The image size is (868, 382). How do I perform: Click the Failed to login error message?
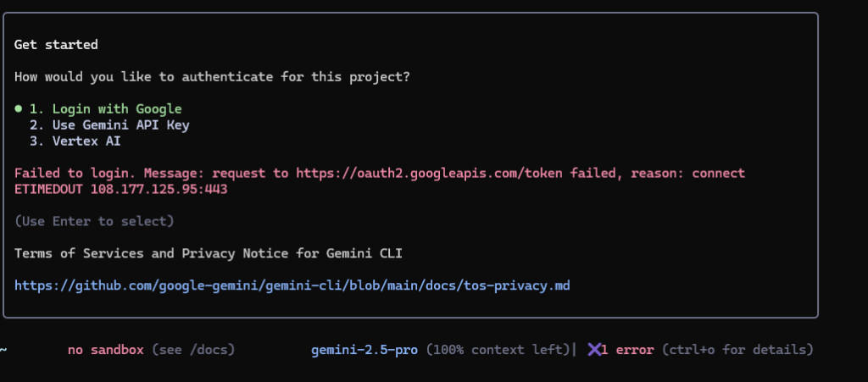coord(380,181)
